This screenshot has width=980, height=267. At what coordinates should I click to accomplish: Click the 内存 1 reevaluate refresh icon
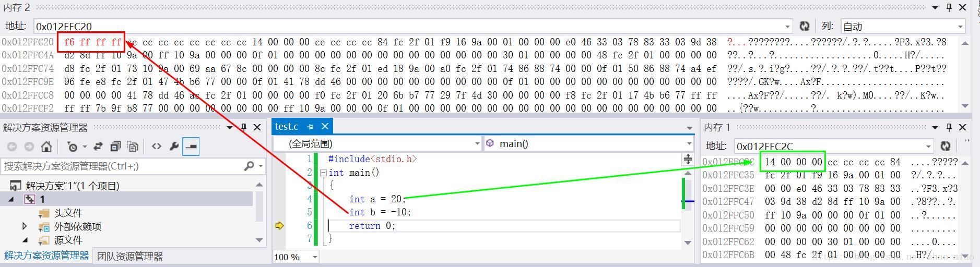tap(945, 146)
